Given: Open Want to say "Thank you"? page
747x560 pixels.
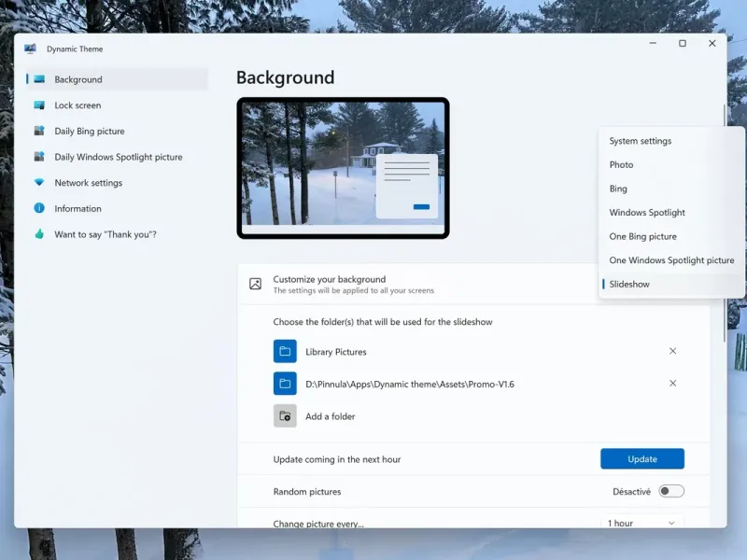Looking at the screenshot, I should (118, 234).
